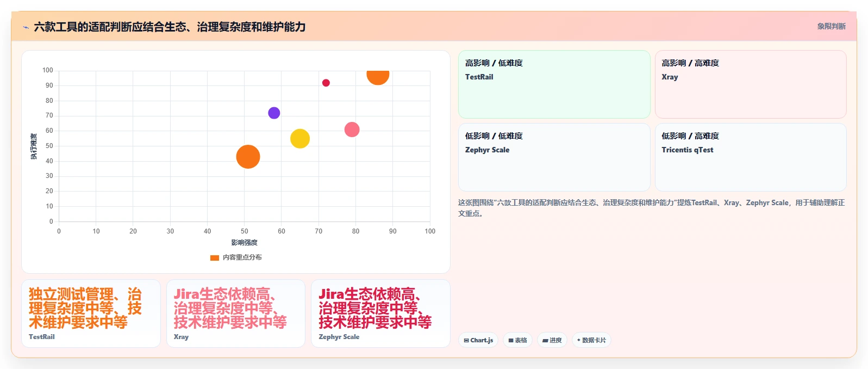This screenshot has height=369, width=868.
Task: Click the 象限判断 label in the header
Action: pyautogui.click(x=831, y=26)
